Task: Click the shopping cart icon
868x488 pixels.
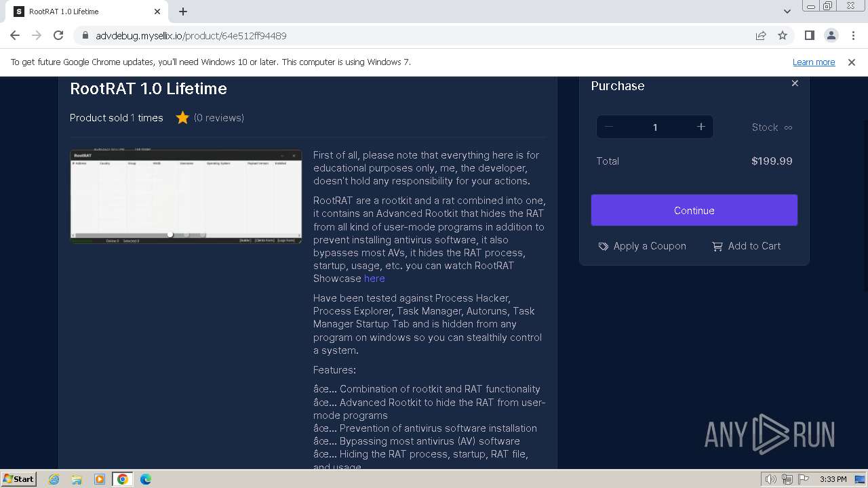Action: pos(717,246)
